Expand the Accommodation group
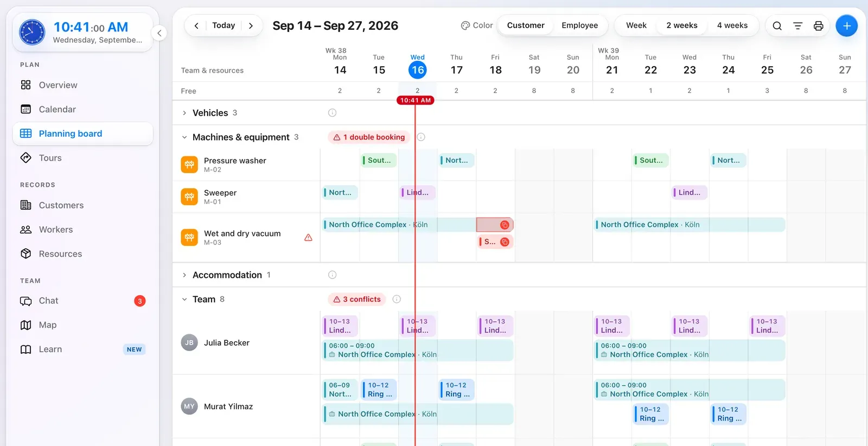The height and width of the screenshot is (446, 868). (x=184, y=275)
